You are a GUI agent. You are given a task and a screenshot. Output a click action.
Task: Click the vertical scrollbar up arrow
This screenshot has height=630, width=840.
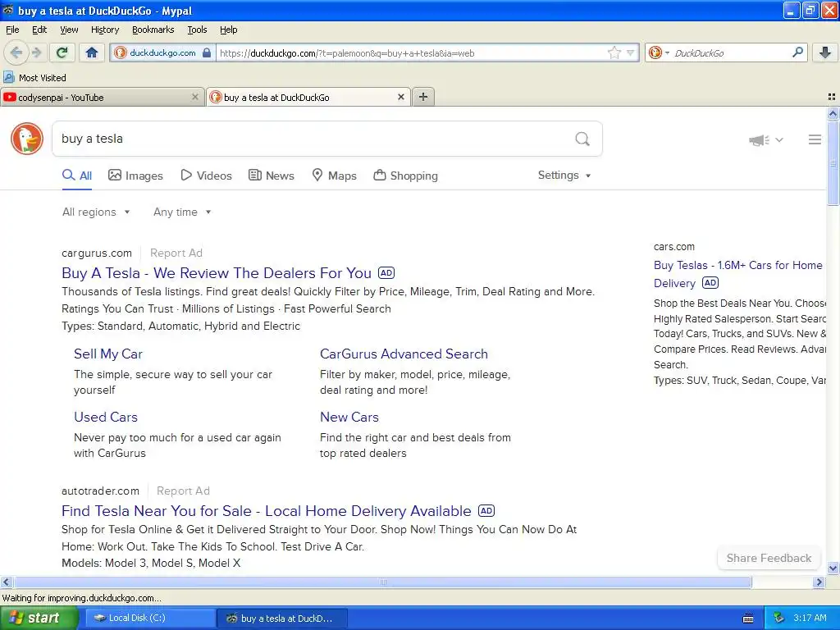[x=833, y=113]
